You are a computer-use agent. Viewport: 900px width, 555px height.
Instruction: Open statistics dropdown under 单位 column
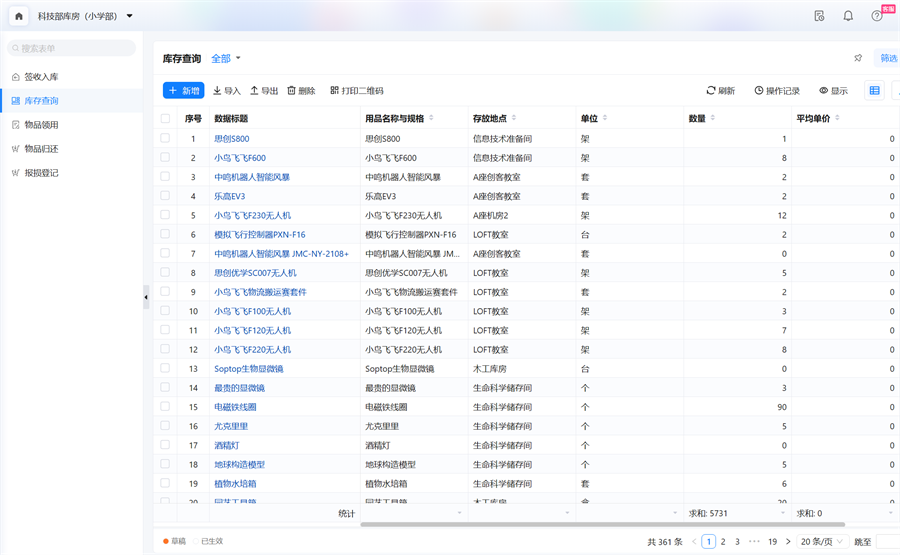[675, 513]
